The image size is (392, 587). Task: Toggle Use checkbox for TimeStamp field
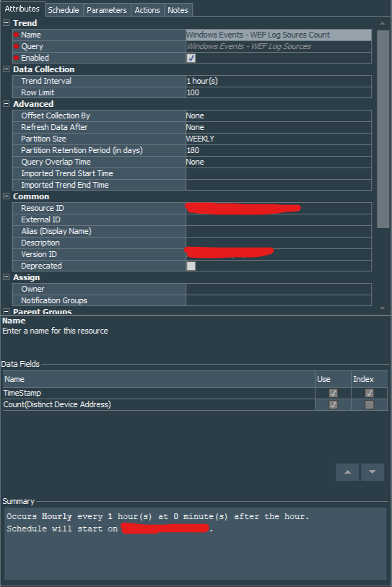click(x=333, y=393)
